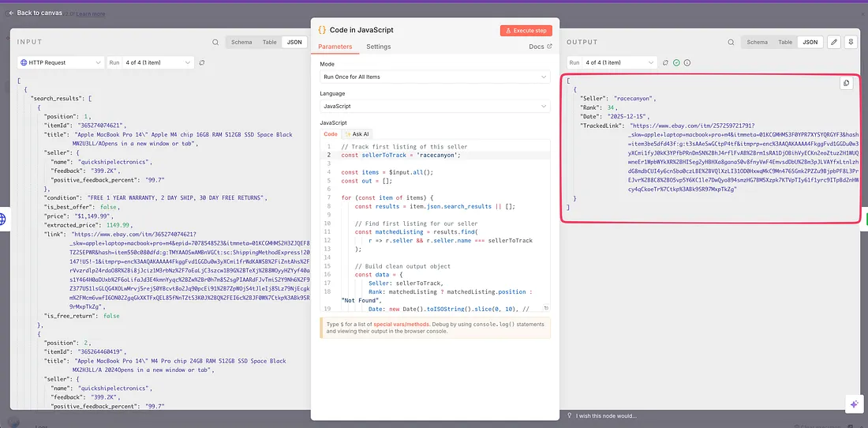Pin the output data with pin icon
The width and height of the screenshot is (868, 428).
click(851, 43)
